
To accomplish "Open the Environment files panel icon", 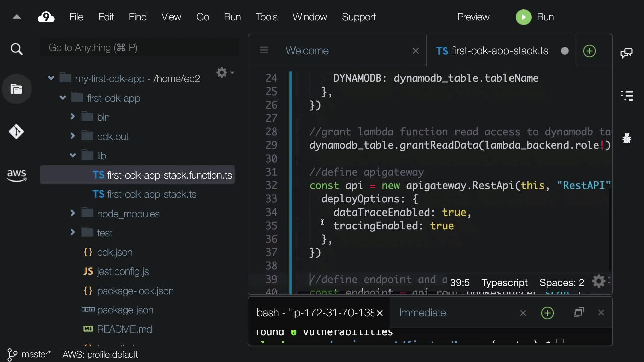I will pyautogui.click(x=16, y=89).
